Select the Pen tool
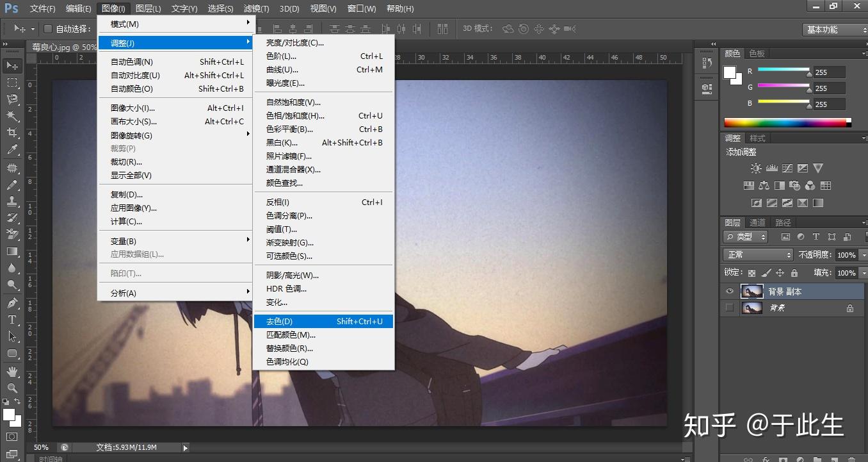The height and width of the screenshot is (462, 868). pyautogui.click(x=12, y=302)
